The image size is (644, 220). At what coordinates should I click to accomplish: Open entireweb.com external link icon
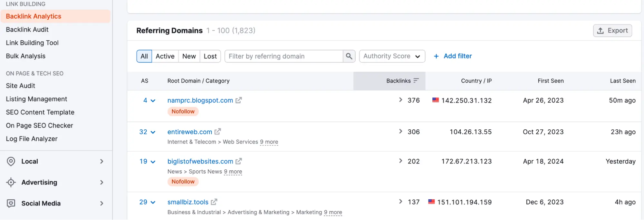218,132
